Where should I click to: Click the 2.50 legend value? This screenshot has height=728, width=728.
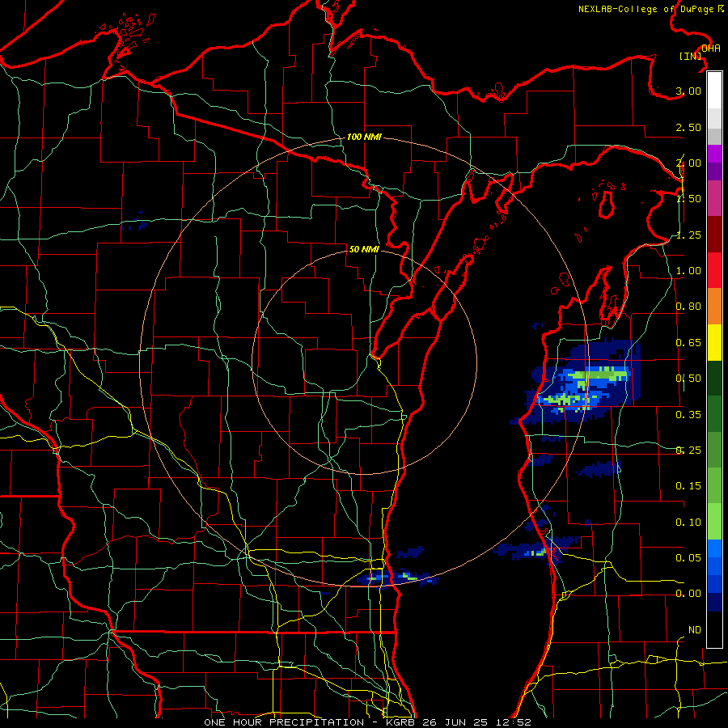(688, 127)
